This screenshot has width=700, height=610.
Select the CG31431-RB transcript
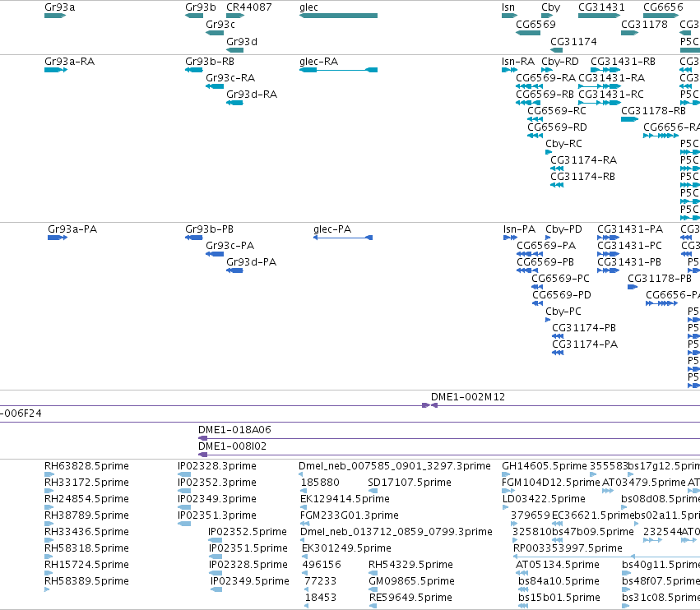[x=605, y=70]
